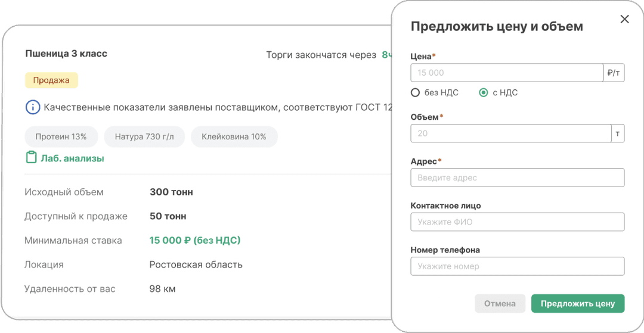Click into the Объем input field
The width and height of the screenshot is (644, 333).
coord(510,133)
